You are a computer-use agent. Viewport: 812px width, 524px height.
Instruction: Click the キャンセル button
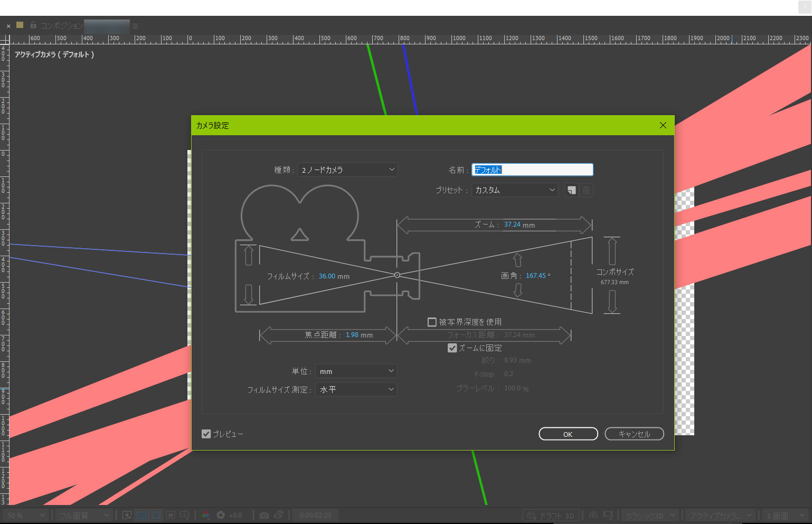pos(634,434)
